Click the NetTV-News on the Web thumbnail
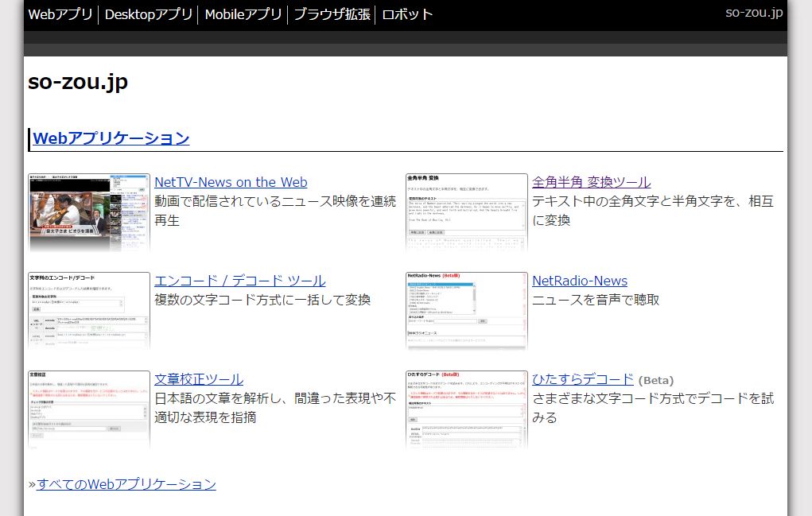The height and width of the screenshot is (516, 812). [x=89, y=212]
